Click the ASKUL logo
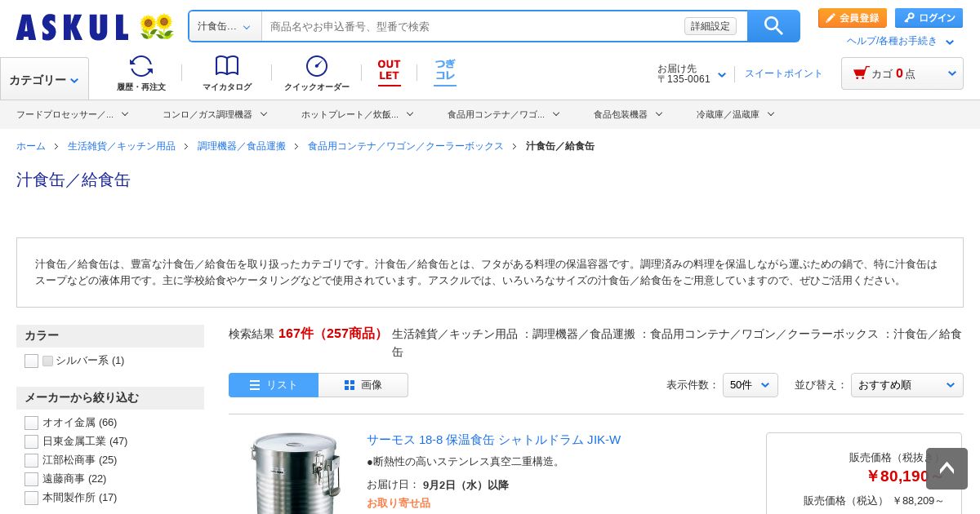The width and height of the screenshot is (980, 514). (72, 27)
